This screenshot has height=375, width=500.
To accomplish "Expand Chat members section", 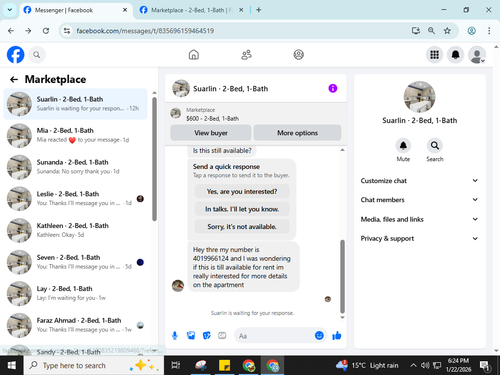I will [x=419, y=200].
